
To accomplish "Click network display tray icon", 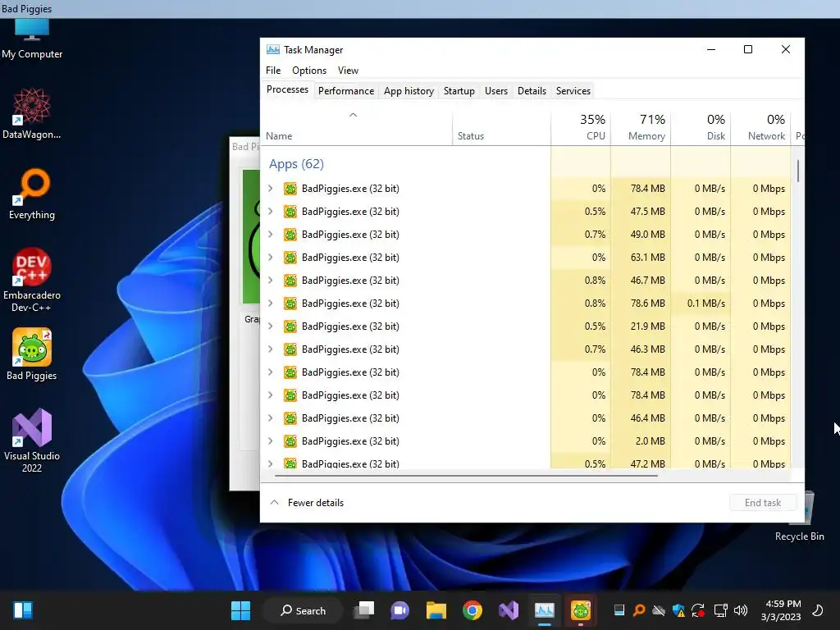I will point(720,610).
